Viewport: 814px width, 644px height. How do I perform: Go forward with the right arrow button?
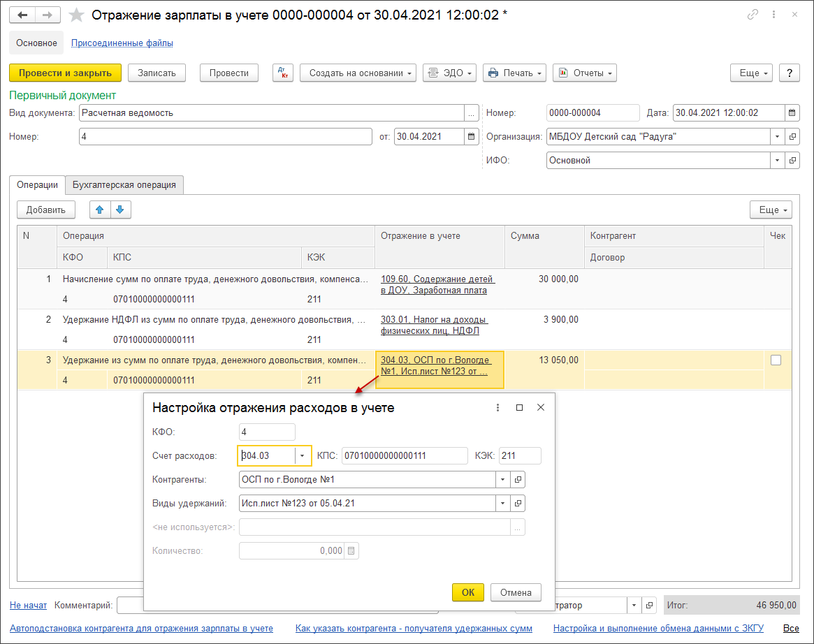(x=48, y=15)
